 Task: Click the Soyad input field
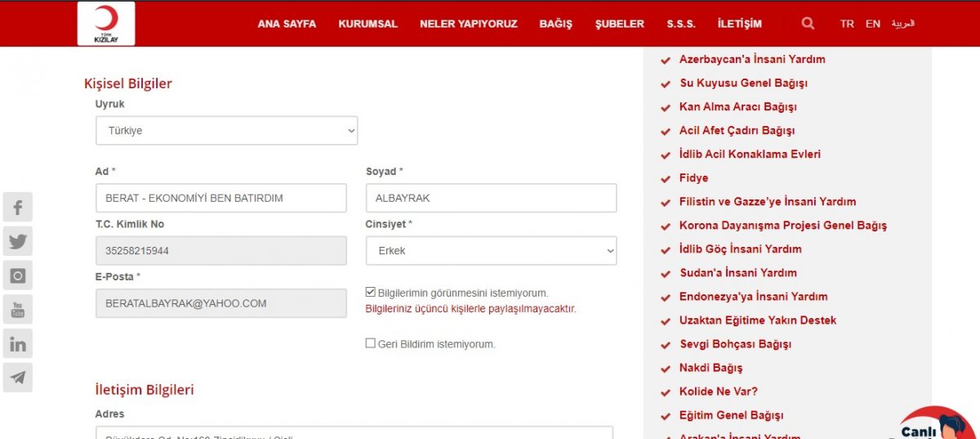point(490,199)
